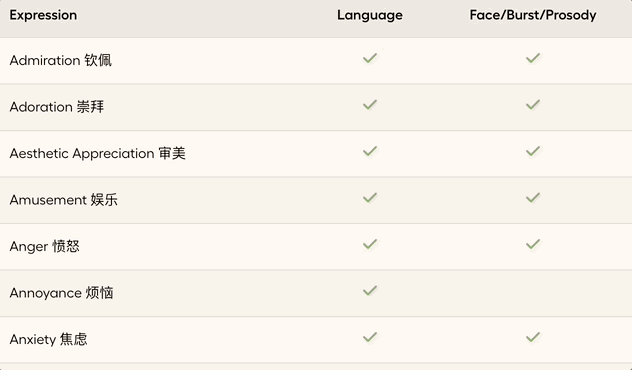The height and width of the screenshot is (370, 632).
Task: Click the empty Face/Burst/Prosody cell for Annoyance
Action: (x=532, y=293)
